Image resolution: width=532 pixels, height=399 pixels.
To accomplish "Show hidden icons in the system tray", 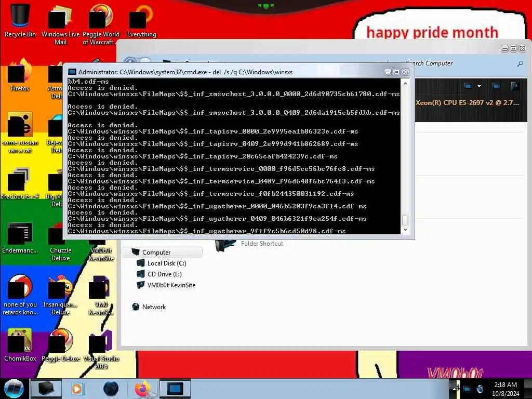I will coord(455,389).
